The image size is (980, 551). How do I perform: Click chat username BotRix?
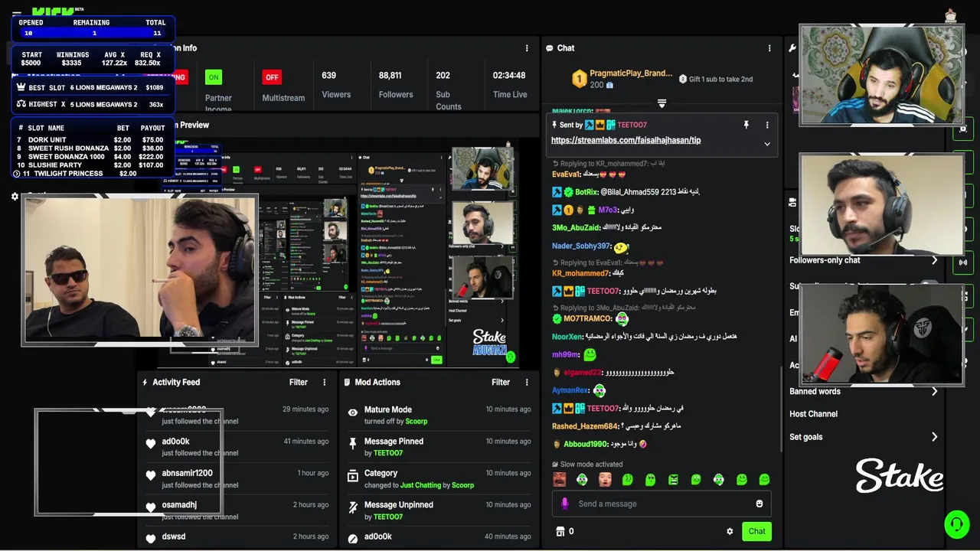[586, 192]
